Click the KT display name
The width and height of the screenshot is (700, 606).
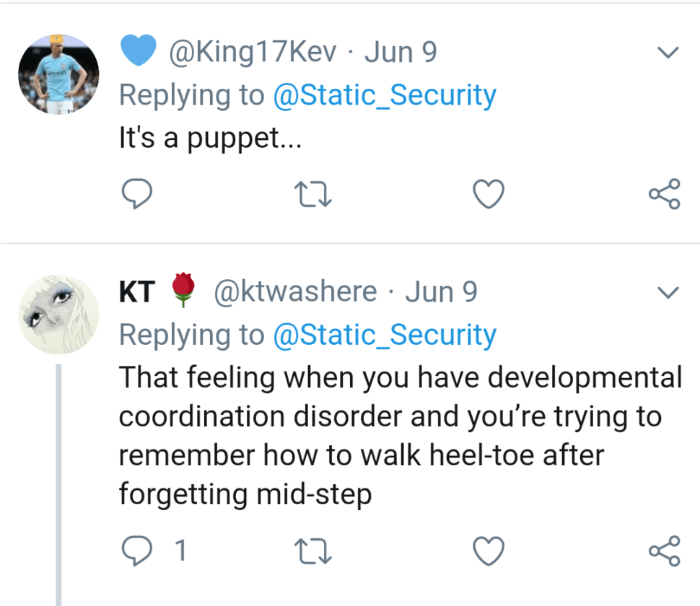pyautogui.click(x=136, y=292)
